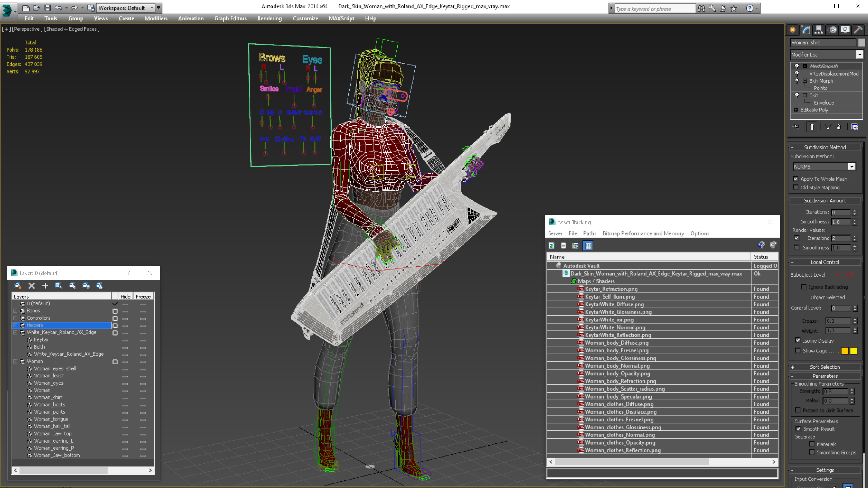Delete selected layer X icon in Layer dialog

pos(32,286)
